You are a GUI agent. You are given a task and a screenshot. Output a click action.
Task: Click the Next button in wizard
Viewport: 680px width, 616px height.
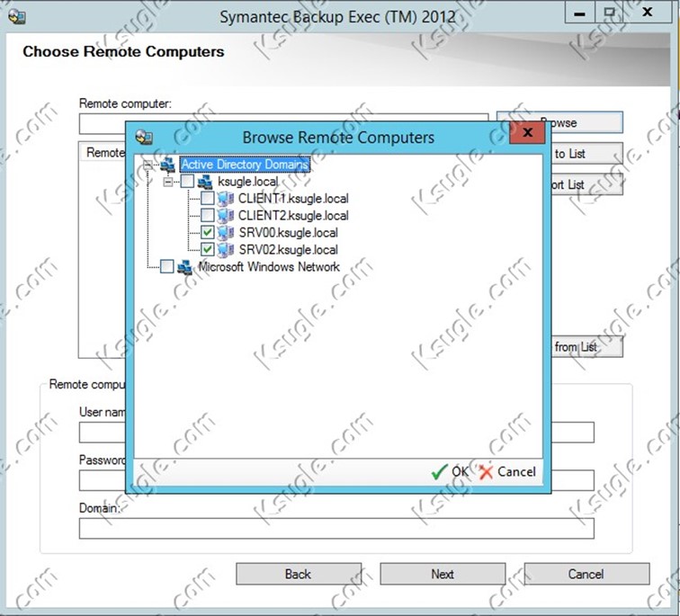443,574
